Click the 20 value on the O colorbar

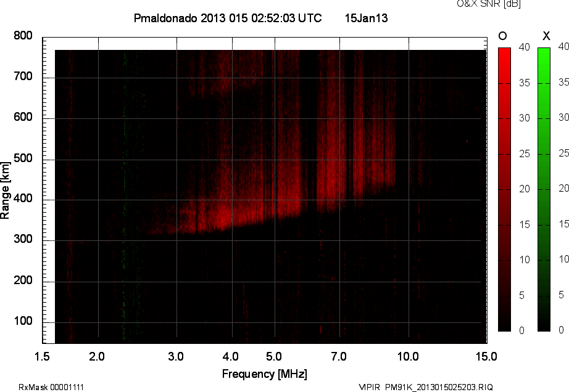click(525, 189)
